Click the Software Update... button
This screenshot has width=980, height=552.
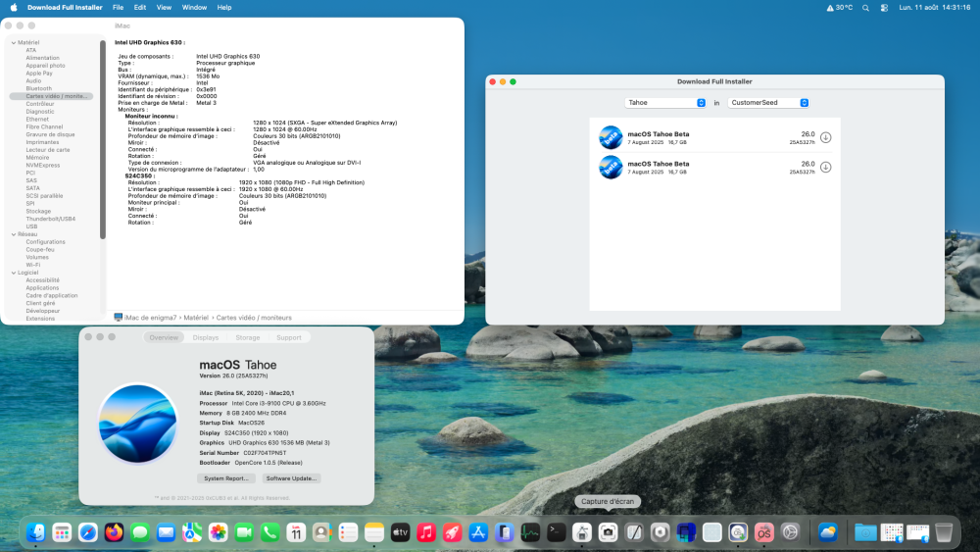pos(291,478)
